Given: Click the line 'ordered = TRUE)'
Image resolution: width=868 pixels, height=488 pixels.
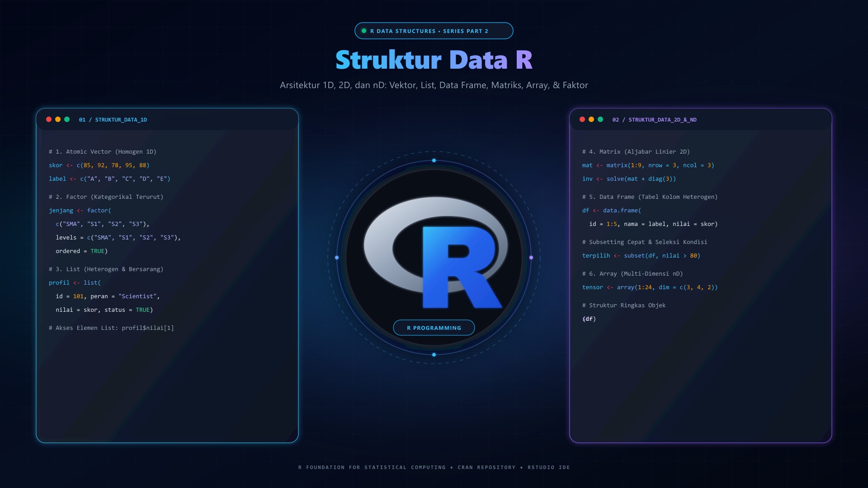Looking at the screenshot, I should 82,251.
